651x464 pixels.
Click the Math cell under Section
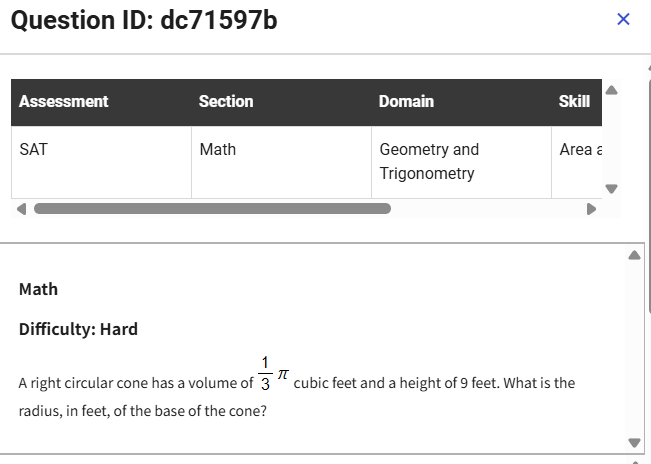tap(218, 150)
